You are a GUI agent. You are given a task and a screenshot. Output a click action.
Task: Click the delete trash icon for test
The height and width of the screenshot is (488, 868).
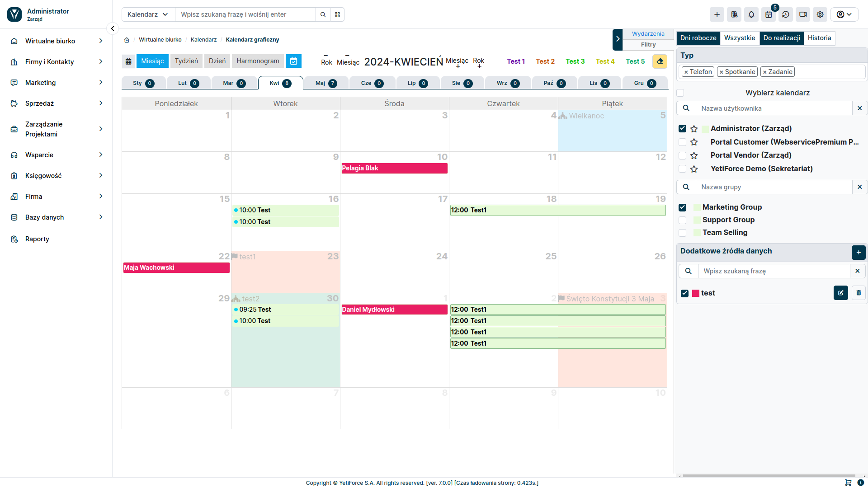(859, 292)
